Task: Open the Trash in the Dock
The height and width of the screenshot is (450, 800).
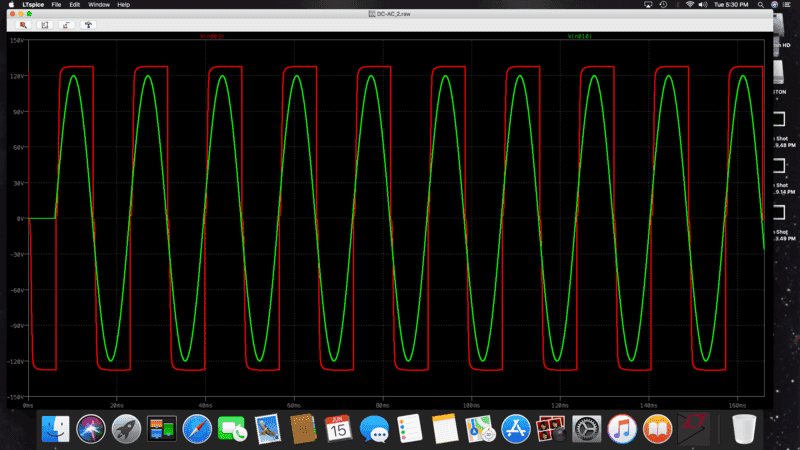Action: click(x=744, y=428)
